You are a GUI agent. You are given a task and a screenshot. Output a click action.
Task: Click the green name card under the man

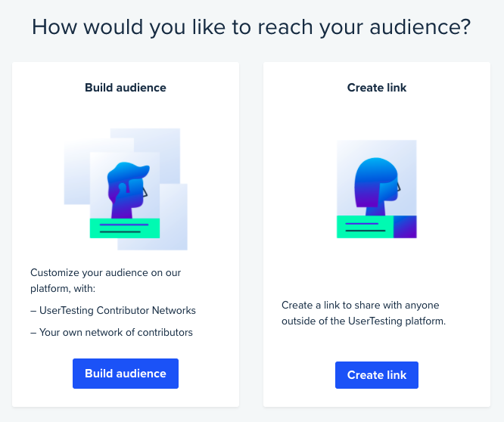point(125,228)
